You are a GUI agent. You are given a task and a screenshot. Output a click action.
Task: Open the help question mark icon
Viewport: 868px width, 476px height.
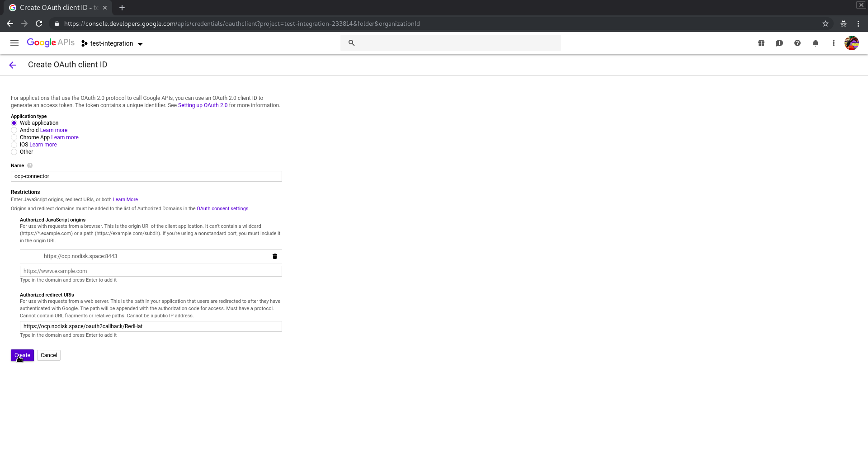[x=797, y=43]
